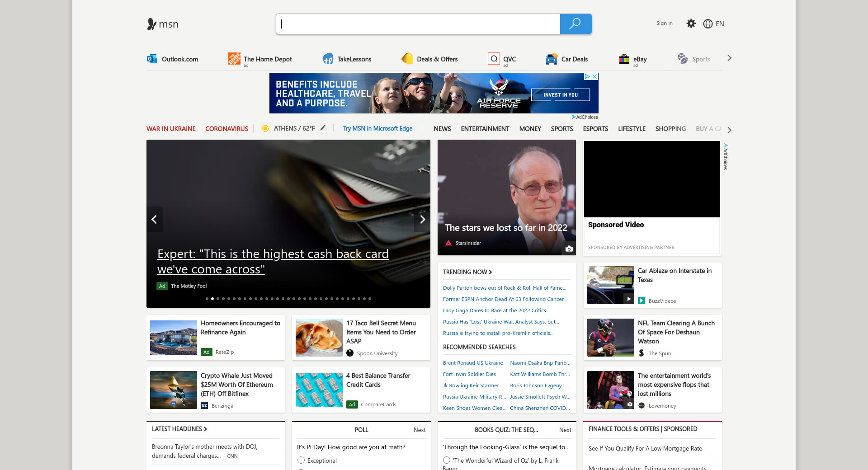
Task: Click the BuzzVideos source icon
Action: click(x=642, y=301)
